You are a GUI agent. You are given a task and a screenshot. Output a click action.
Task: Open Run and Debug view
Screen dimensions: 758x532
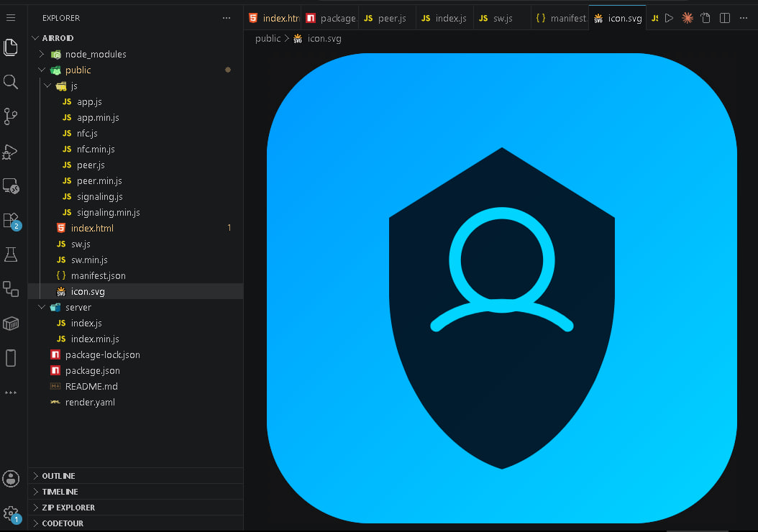(11, 152)
